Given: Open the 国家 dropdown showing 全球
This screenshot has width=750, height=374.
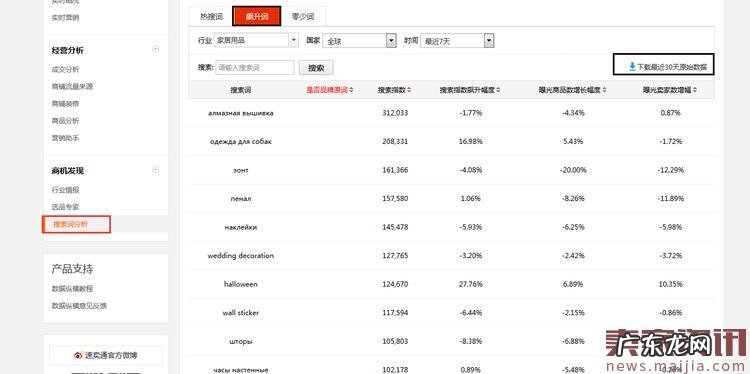Looking at the screenshot, I should click(x=360, y=41).
